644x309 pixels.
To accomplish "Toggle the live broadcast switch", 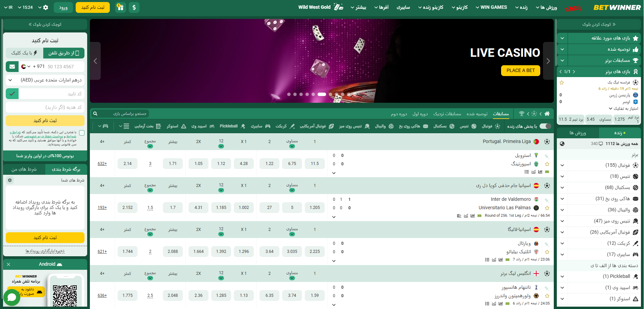I will [545, 126].
